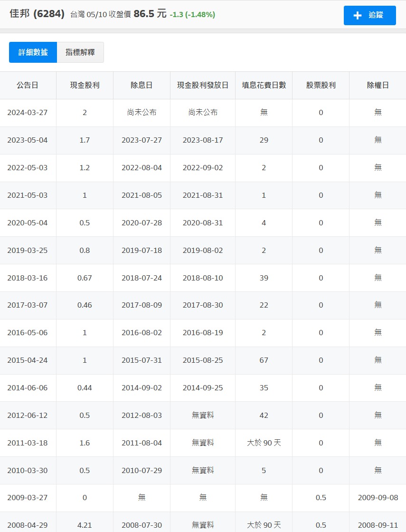Click the 追蹤 follow button
Screen dimensions: 406x532
[369, 15]
